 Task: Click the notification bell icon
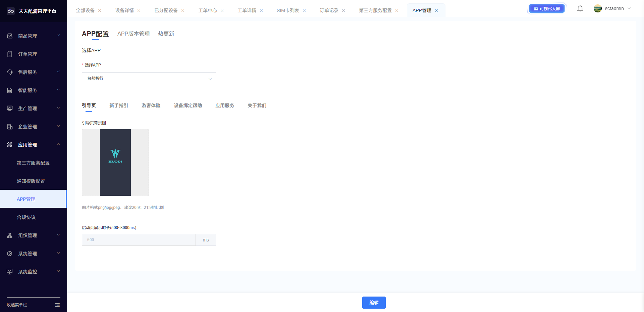580,9
